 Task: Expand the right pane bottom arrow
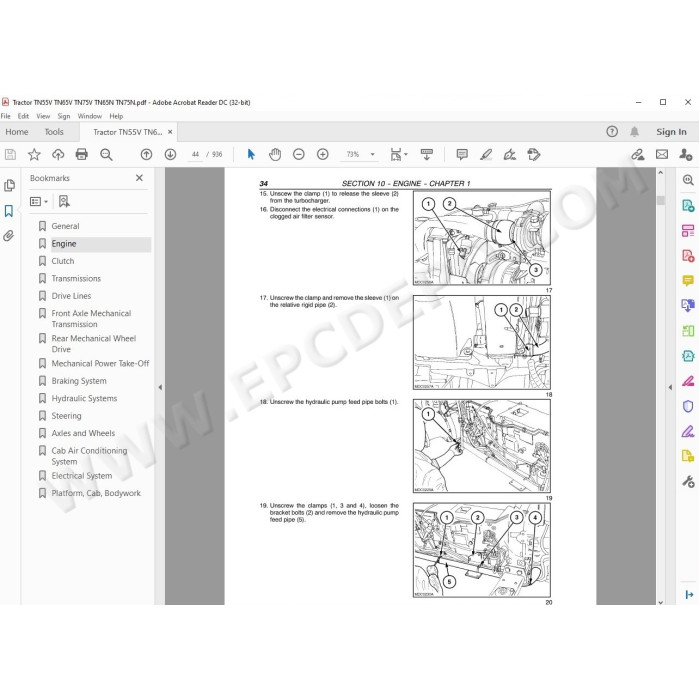click(x=689, y=595)
